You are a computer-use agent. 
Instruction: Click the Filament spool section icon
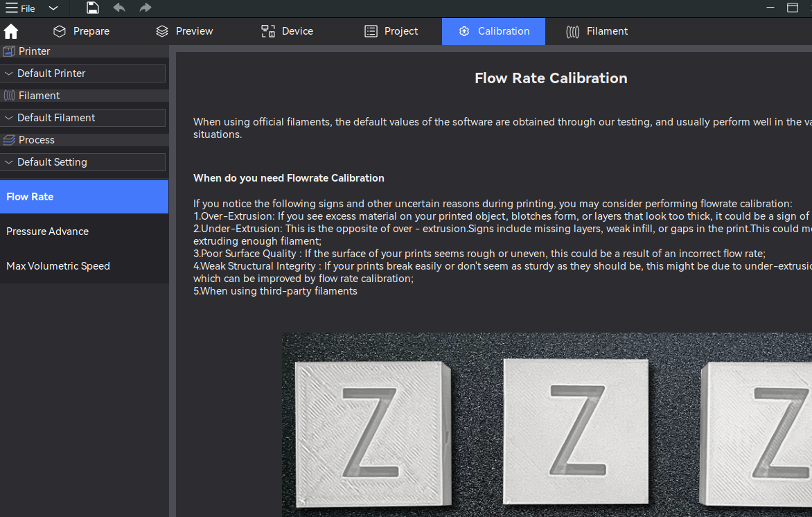click(x=9, y=96)
